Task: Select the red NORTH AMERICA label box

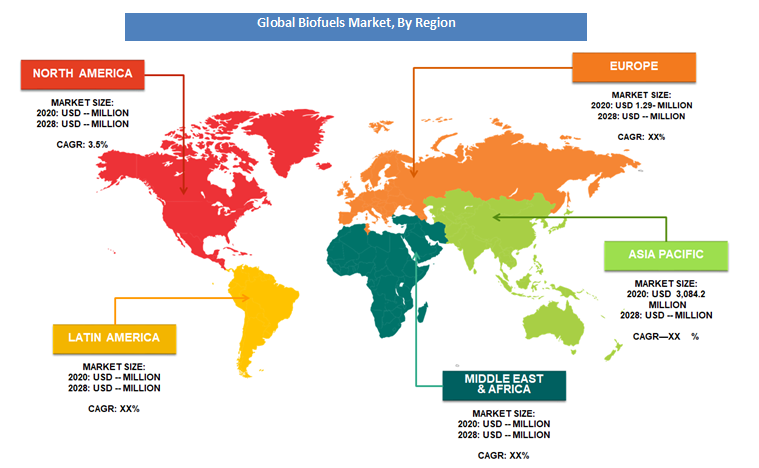Action: [x=82, y=74]
